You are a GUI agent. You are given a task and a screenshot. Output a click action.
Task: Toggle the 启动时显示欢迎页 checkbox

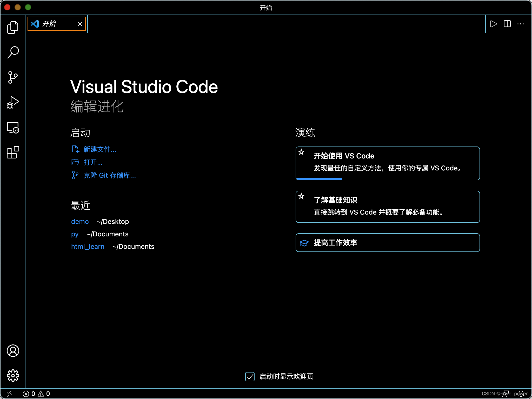coord(250,376)
